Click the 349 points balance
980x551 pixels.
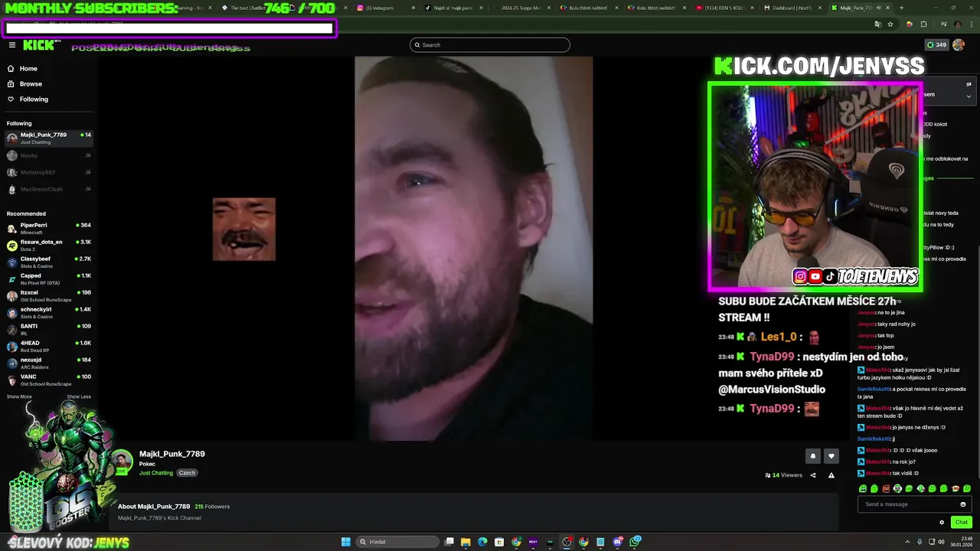coord(936,45)
